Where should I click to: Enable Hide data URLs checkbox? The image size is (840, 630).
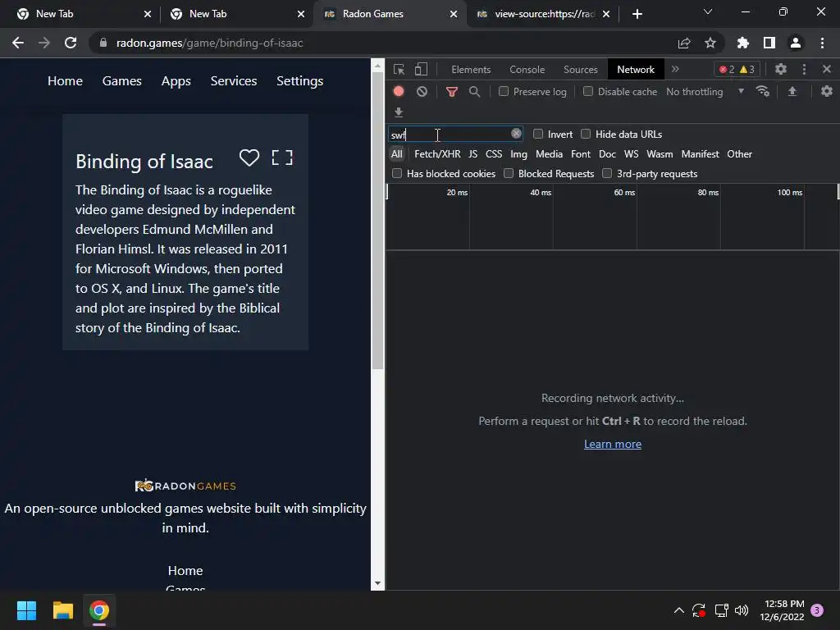coord(586,134)
